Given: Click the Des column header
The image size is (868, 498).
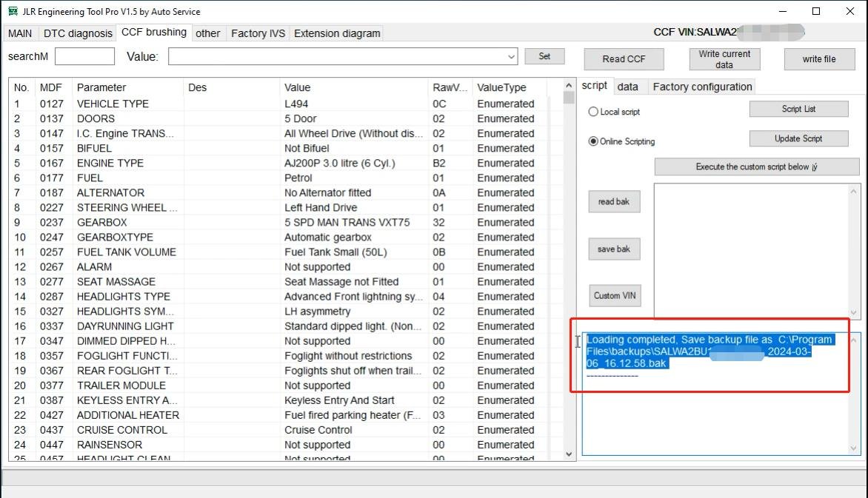Looking at the screenshot, I should [x=231, y=87].
